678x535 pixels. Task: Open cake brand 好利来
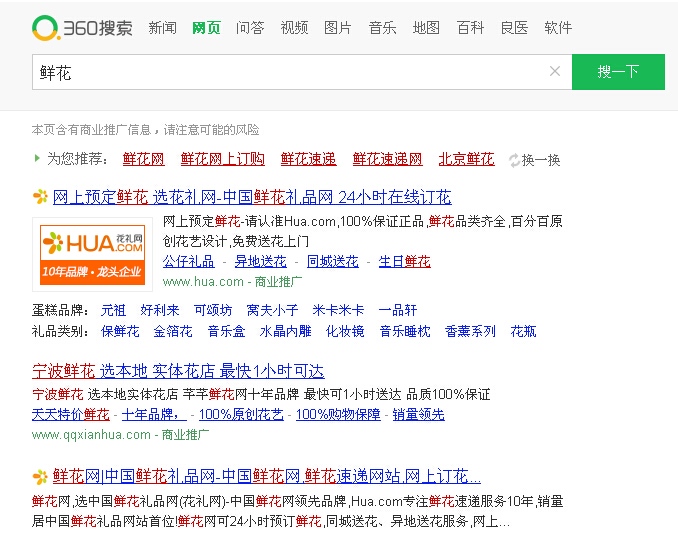(160, 310)
